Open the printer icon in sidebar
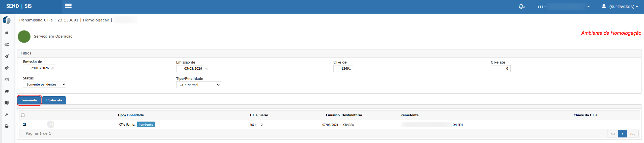Screen dimensions: 644x143 tap(7, 126)
